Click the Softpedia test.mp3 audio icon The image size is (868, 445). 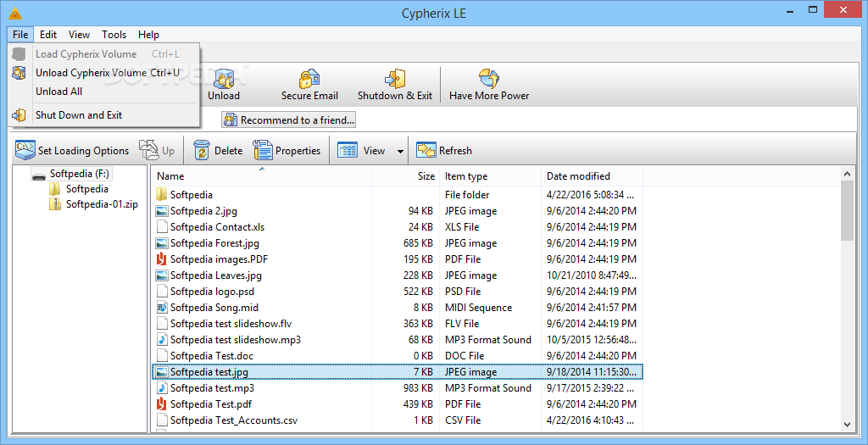pyautogui.click(x=162, y=388)
